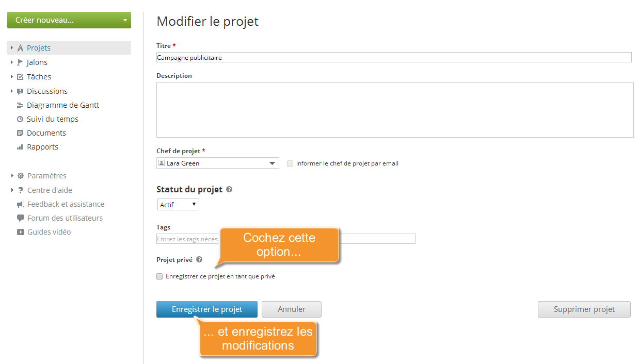The image size is (639, 364).
Task: Open Centre d'aide in the sidebar
Action: 50,190
